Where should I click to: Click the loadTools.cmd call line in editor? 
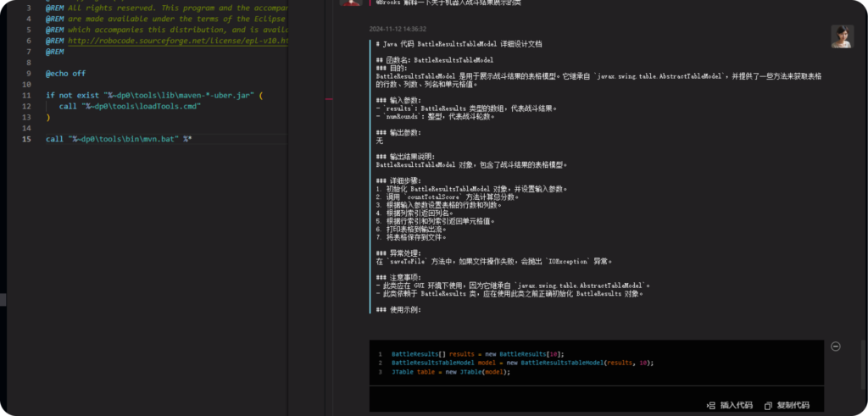coord(129,106)
